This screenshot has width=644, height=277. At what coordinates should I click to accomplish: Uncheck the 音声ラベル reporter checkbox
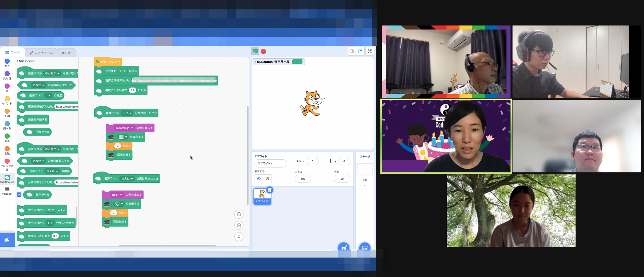[19, 195]
